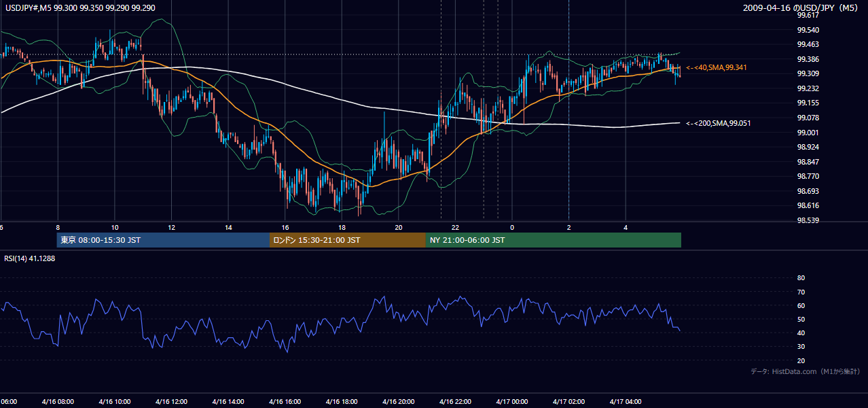Image resolution: width=868 pixels, height=408 pixels.
Task: Click RSI axis level 20
Action: tap(801, 360)
